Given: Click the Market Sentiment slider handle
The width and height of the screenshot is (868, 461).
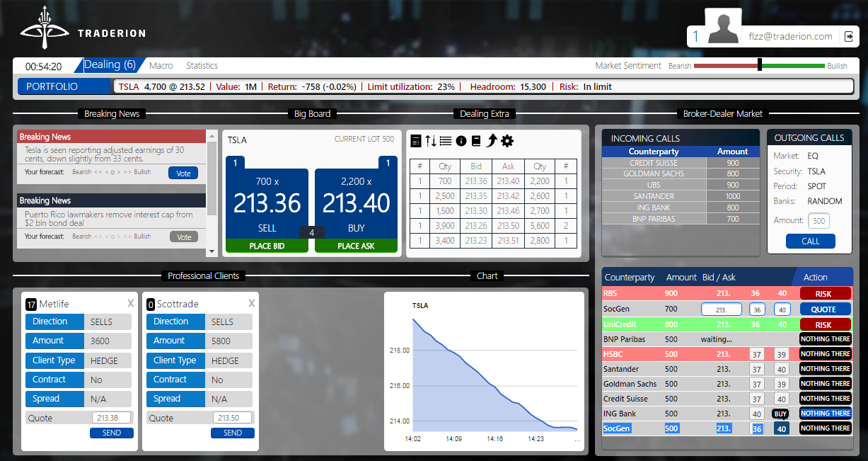Looking at the screenshot, I should 760,65.
